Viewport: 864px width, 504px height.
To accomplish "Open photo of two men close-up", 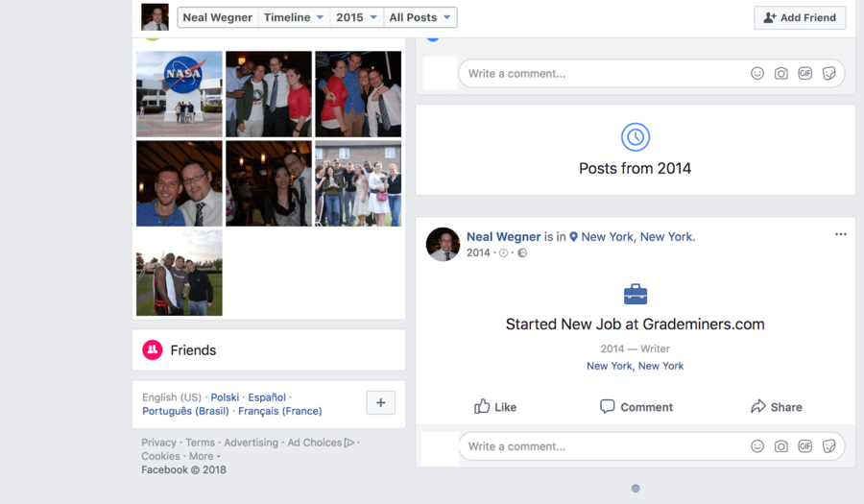I will coord(180,183).
